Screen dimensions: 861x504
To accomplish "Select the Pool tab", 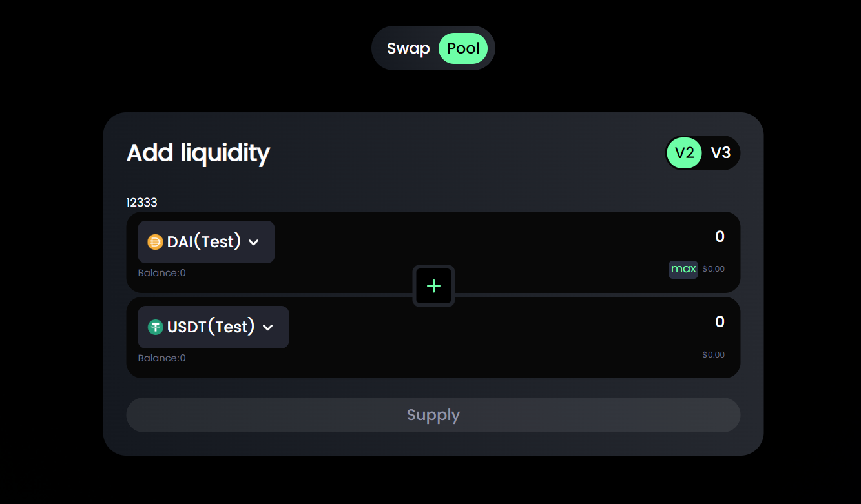I will (x=463, y=48).
